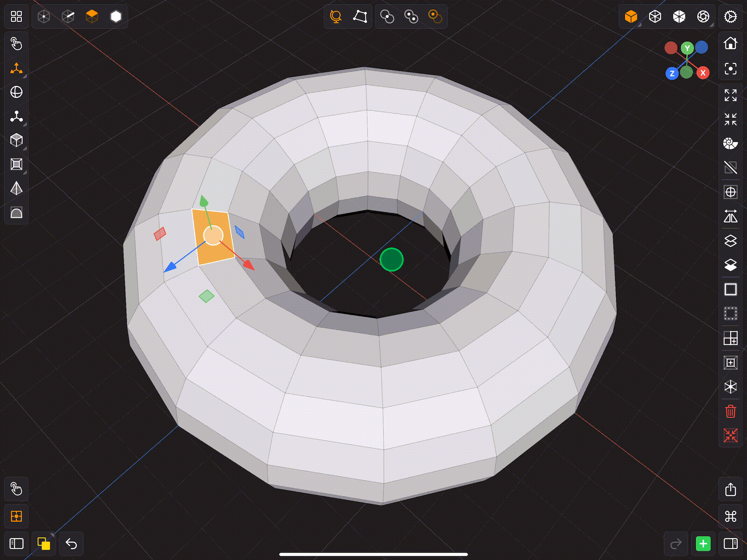Click the dashed square deselect icon
The height and width of the screenshot is (560, 747).
(731, 313)
